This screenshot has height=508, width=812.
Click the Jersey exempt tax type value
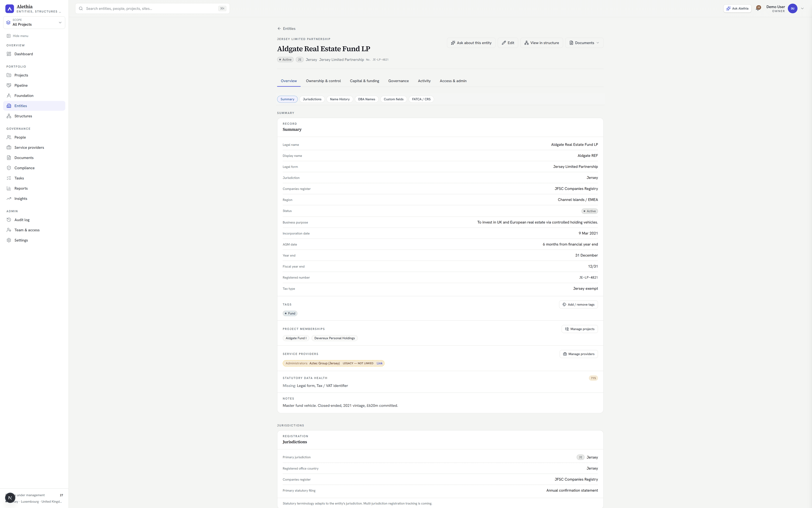585,289
